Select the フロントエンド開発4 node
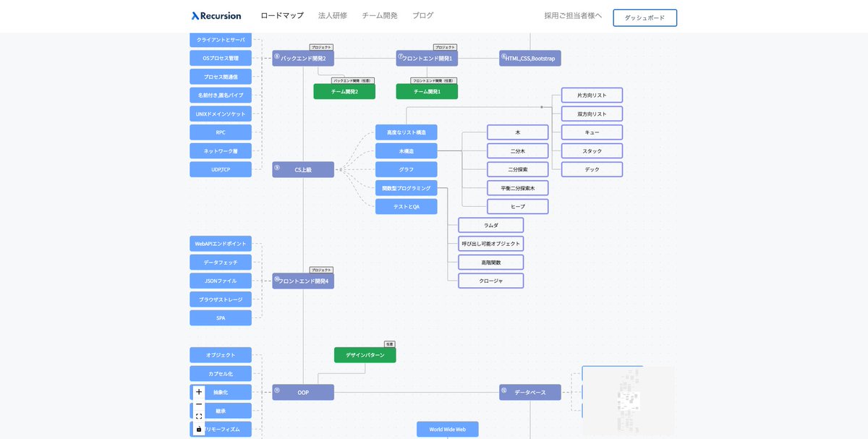Screen dimensions: 868x439 (x=303, y=281)
